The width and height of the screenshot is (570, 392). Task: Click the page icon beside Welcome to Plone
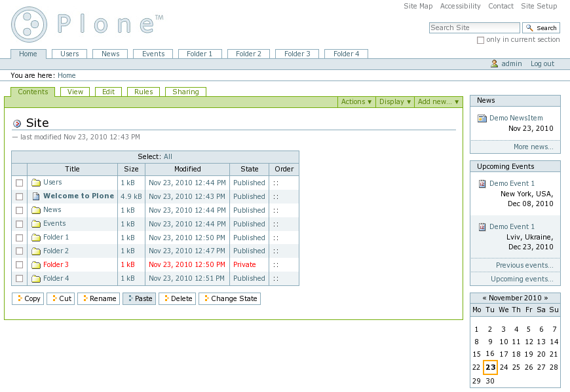37,196
